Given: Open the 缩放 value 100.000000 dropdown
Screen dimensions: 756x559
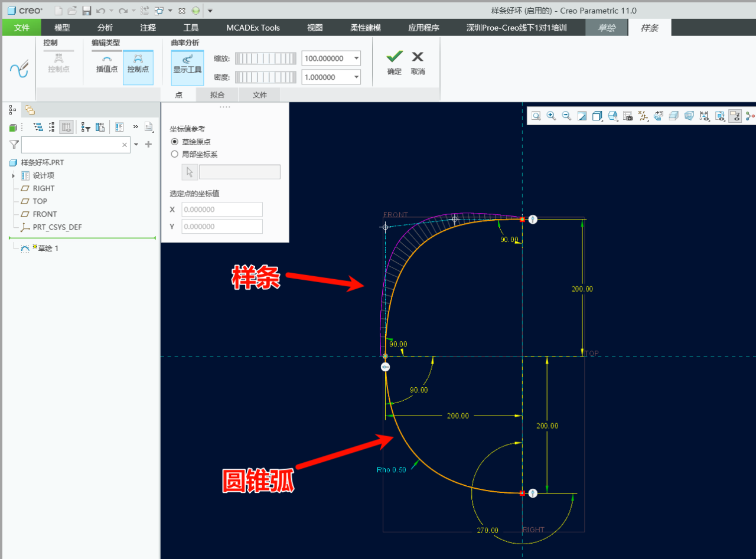Looking at the screenshot, I should tap(356, 58).
